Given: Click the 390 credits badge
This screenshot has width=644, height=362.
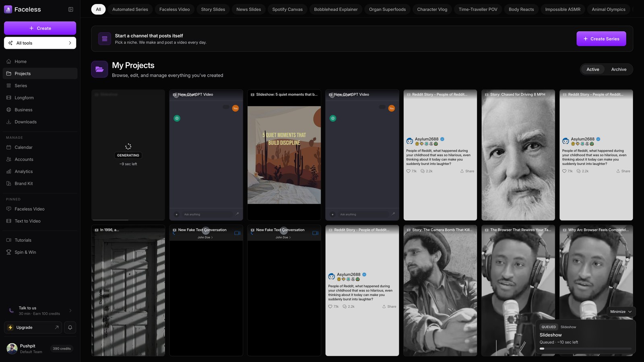Looking at the screenshot, I should [x=62, y=349].
